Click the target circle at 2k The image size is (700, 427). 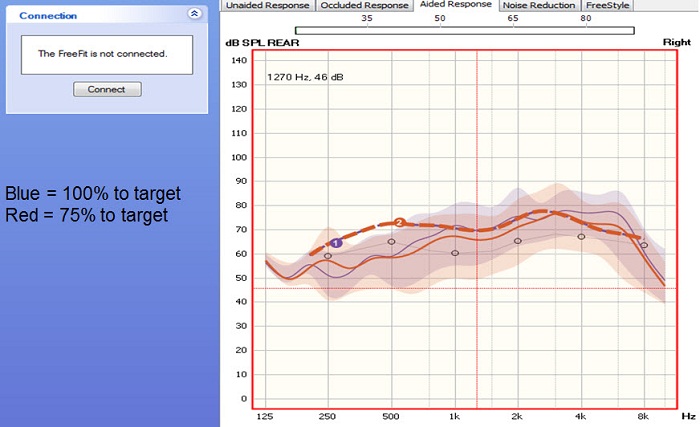point(518,241)
